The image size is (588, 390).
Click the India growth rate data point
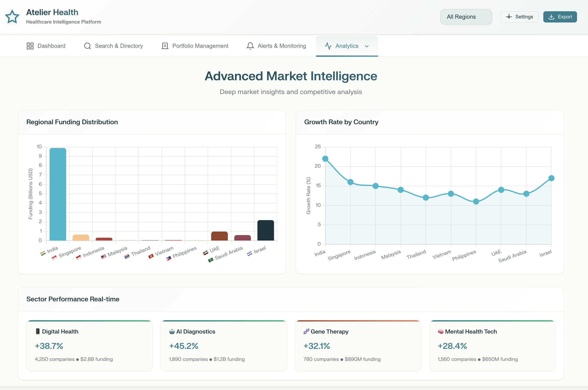pyautogui.click(x=325, y=159)
